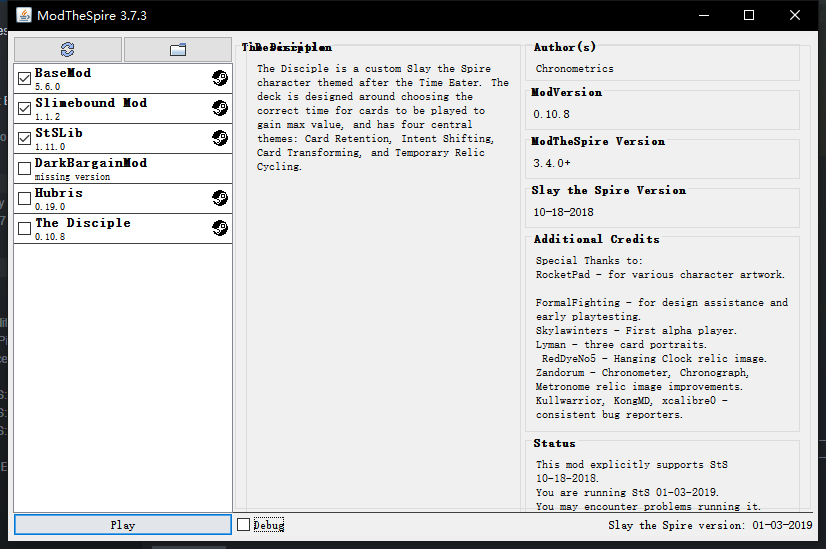Select the StSLib name in mod list
Image resolution: width=826 pixels, height=549 pixels.
[x=58, y=133]
